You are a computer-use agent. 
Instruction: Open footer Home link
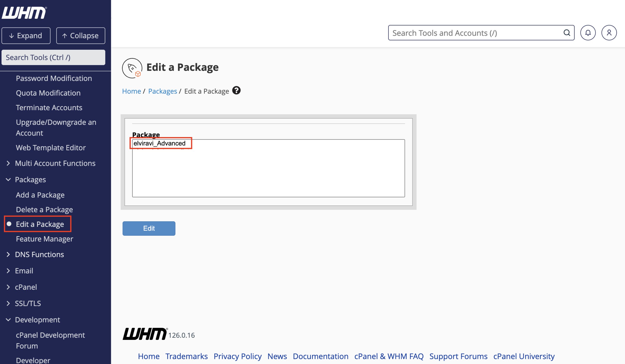[148, 356]
